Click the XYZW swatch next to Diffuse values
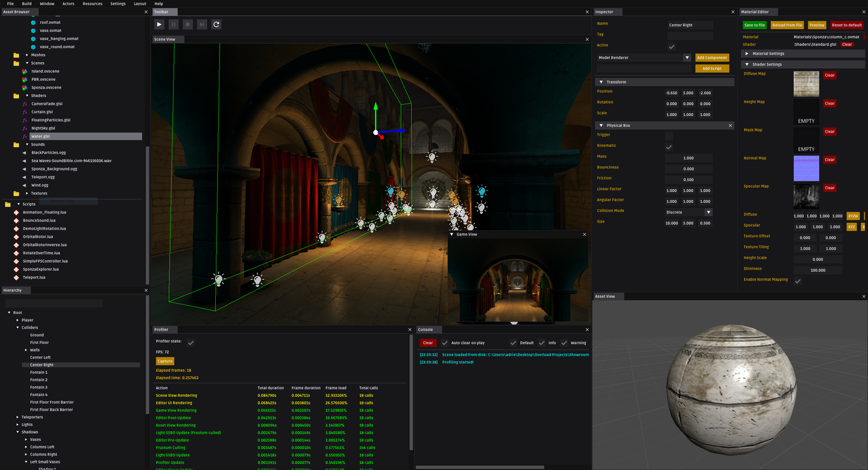 pos(853,215)
